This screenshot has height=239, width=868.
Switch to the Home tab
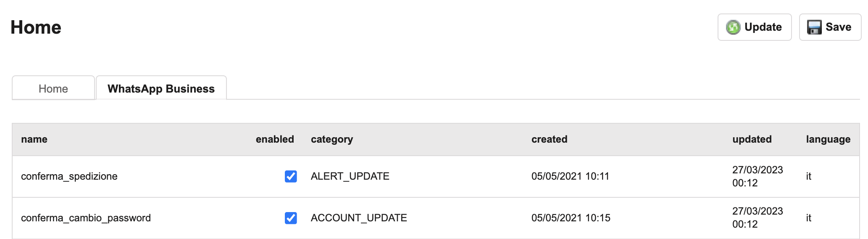coord(53,88)
